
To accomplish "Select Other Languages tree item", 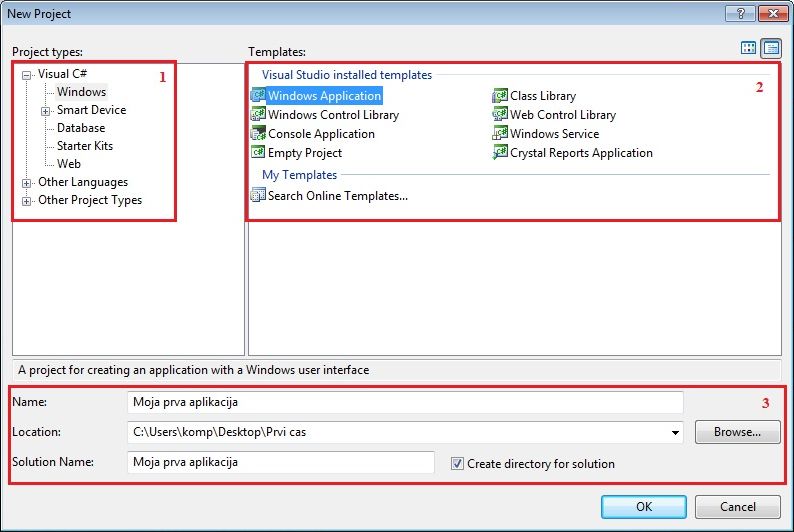I will (x=83, y=182).
